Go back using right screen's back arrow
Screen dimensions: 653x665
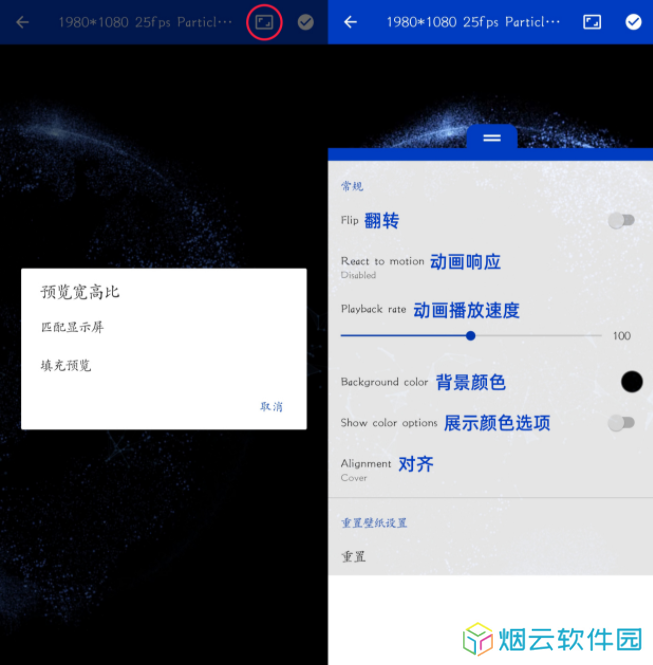350,22
